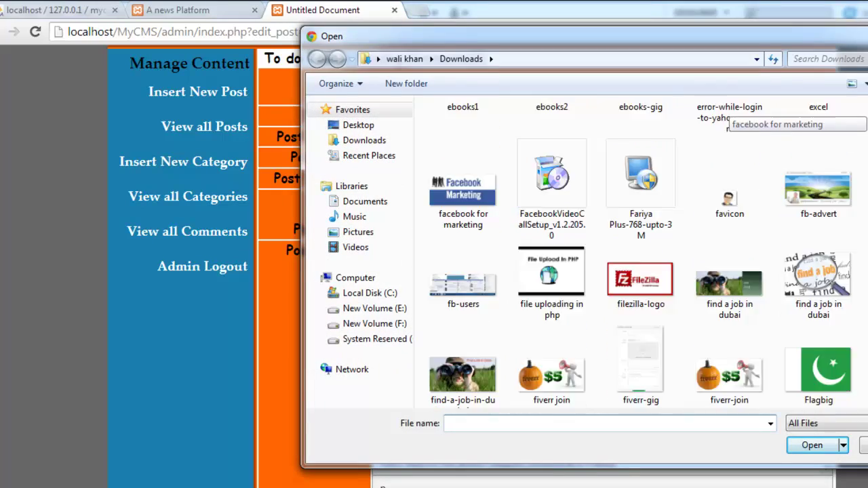Click the refresh icon beside address path
Screen dimensions: 868x488
point(773,59)
